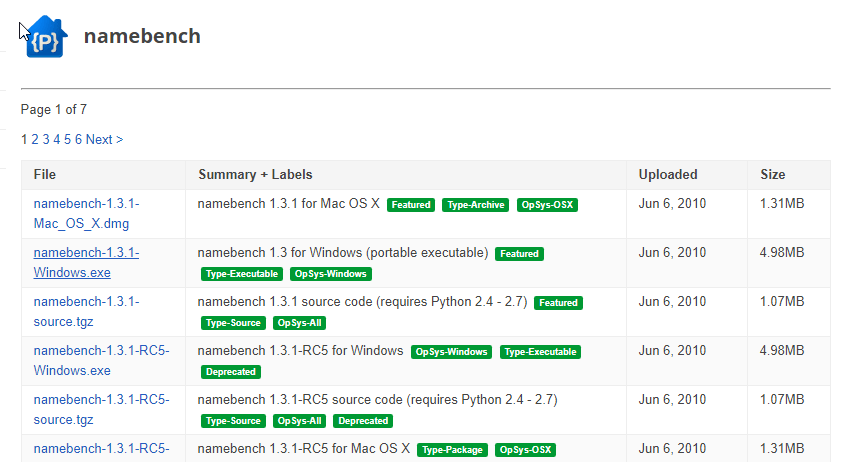Select the Type-Archive label
The height and width of the screenshot is (462, 866).
pyautogui.click(x=475, y=205)
